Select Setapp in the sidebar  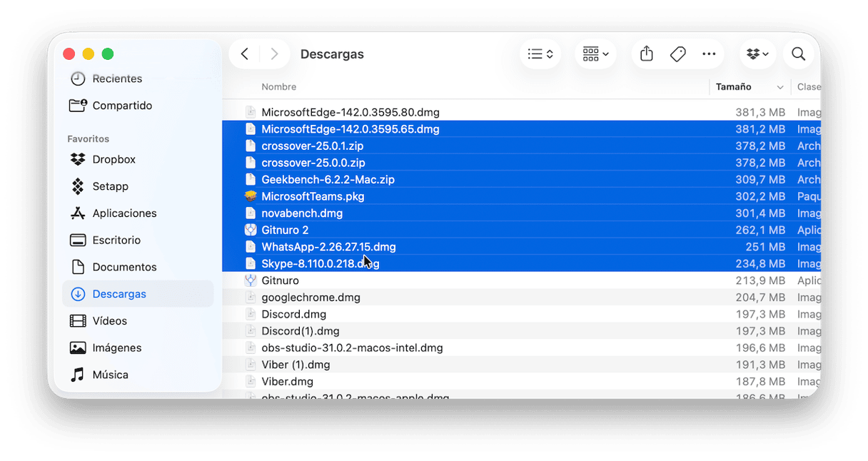[138, 186]
